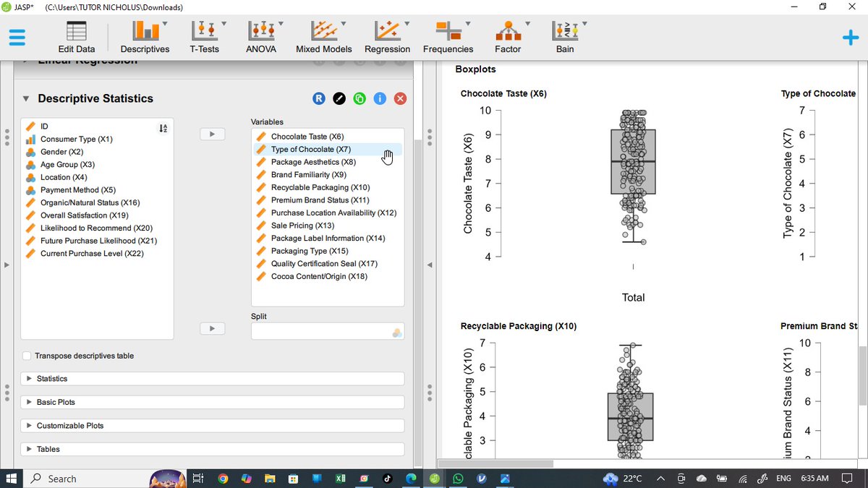Open the Mixed Models module menu

coord(323,37)
